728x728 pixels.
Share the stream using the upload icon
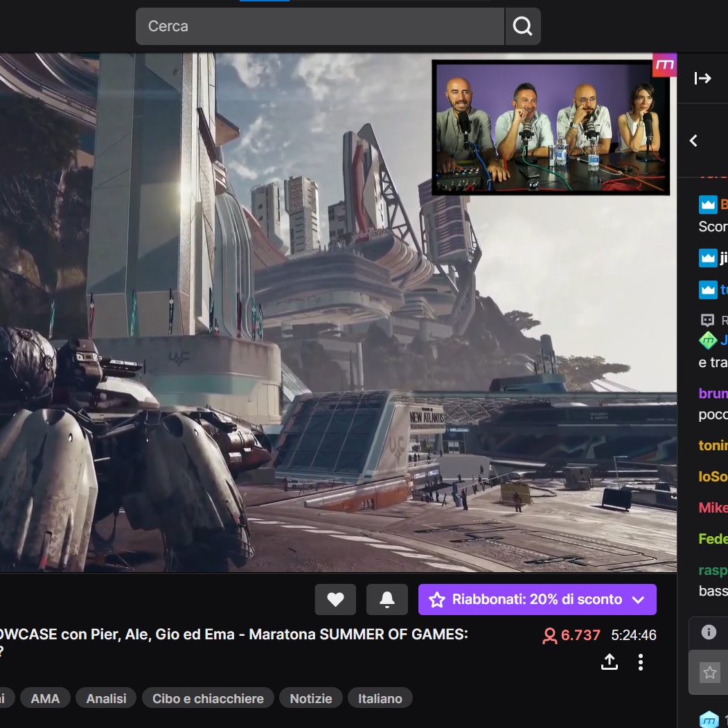pyautogui.click(x=609, y=662)
